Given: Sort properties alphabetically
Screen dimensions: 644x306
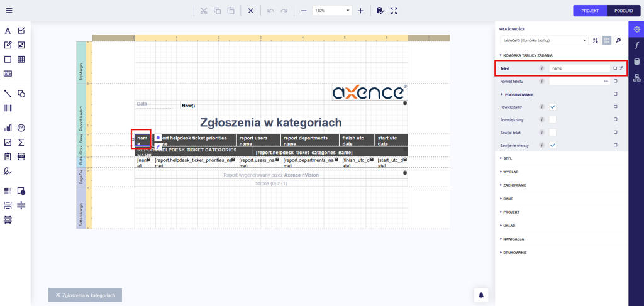Looking at the screenshot, I should (596, 40).
